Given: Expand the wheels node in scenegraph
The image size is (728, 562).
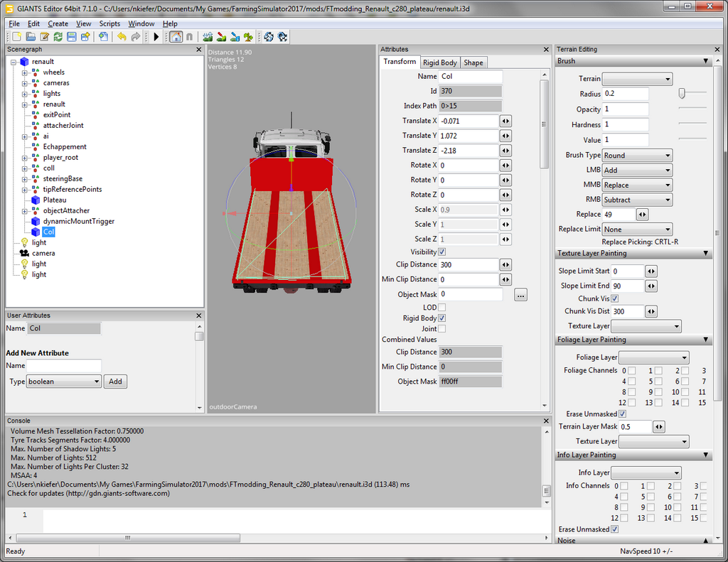Looking at the screenshot, I should click(25, 72).
